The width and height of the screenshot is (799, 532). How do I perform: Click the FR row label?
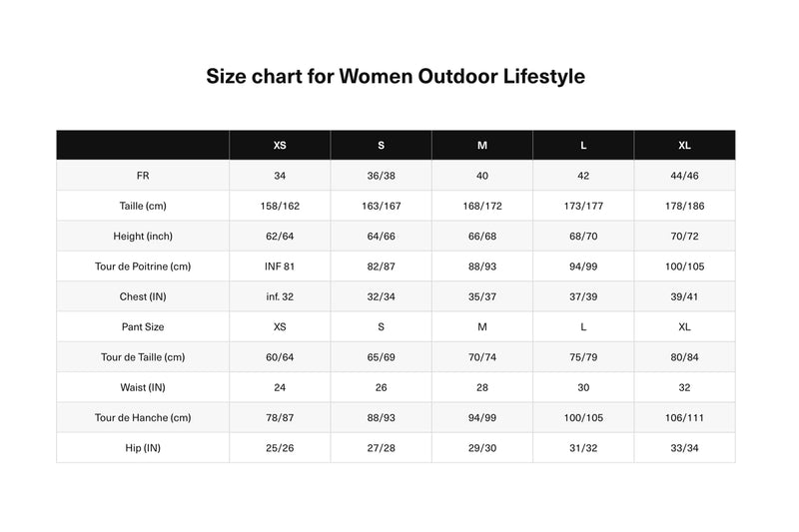[x=143, y=176]
